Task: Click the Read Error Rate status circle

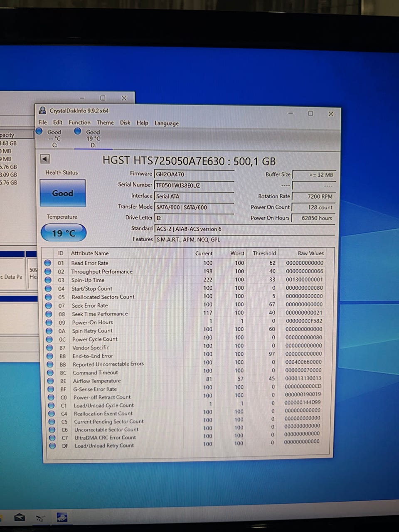Action: (x=47, y=263)
